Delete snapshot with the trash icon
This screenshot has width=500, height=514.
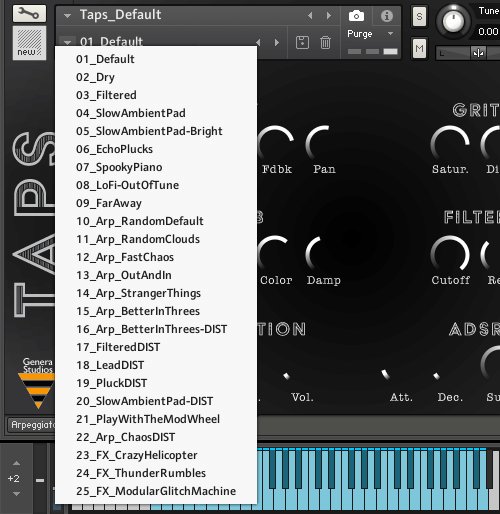click(x=325, y=43)
